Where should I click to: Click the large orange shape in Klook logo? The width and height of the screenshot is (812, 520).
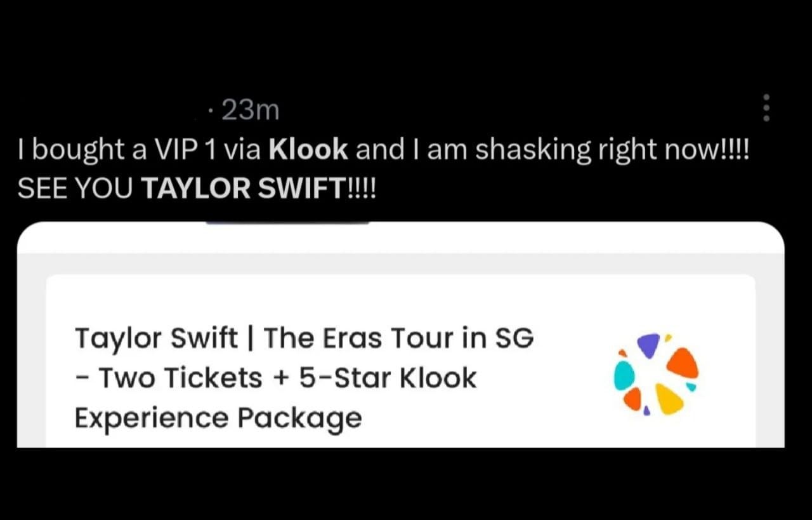pos(683,363)
